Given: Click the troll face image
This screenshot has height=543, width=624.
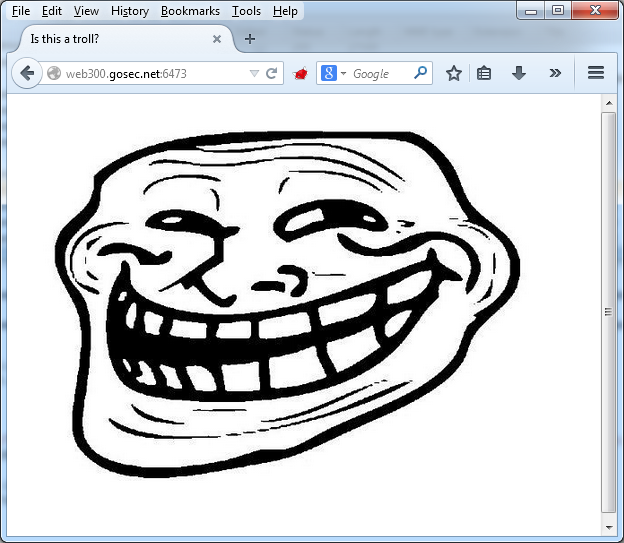Looking at the screenshot, I should (287, 304).
